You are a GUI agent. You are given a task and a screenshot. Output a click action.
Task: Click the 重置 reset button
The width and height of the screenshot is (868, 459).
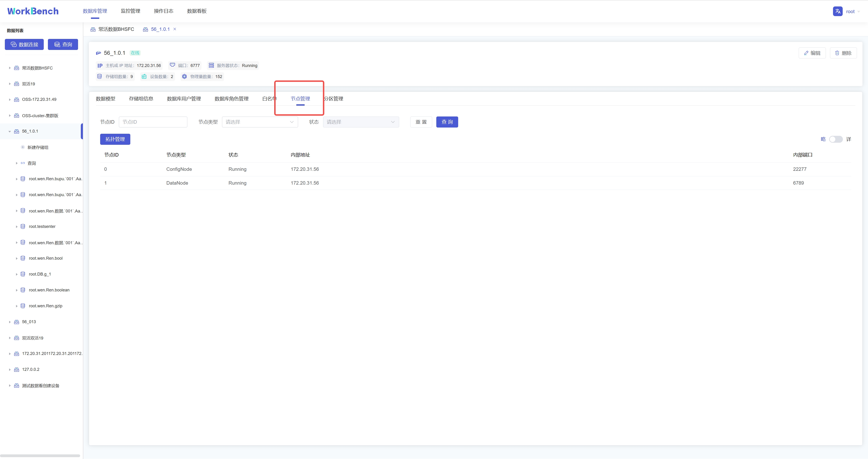click(421, 122)
